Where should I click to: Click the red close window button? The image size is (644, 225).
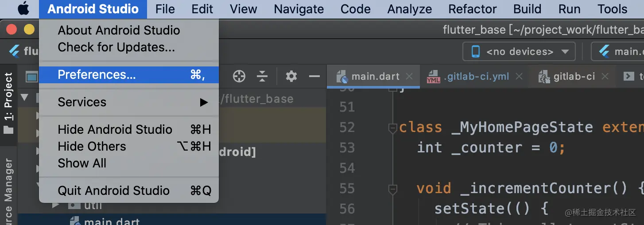[x=12, y=30]
